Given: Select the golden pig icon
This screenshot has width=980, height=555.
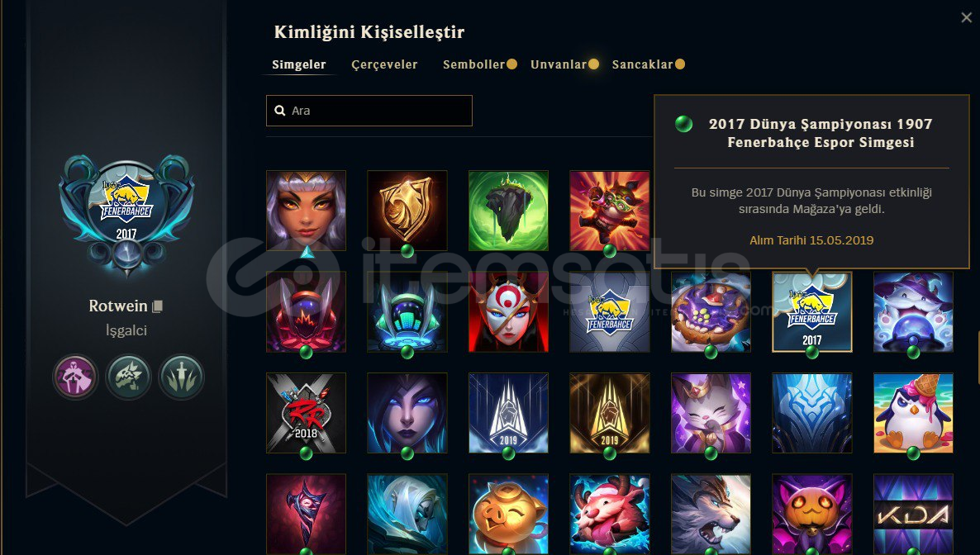Looking at the screenshot, I should [x=508, y=514].
